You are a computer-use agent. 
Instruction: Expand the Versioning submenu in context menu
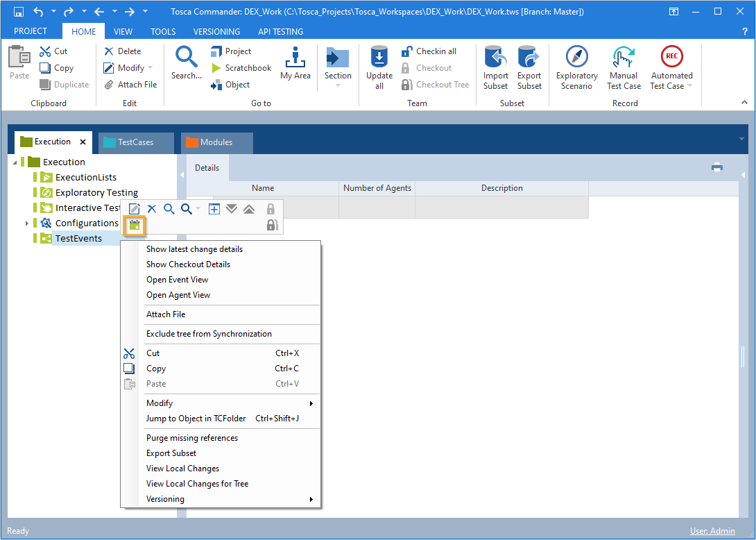(229, 499)
